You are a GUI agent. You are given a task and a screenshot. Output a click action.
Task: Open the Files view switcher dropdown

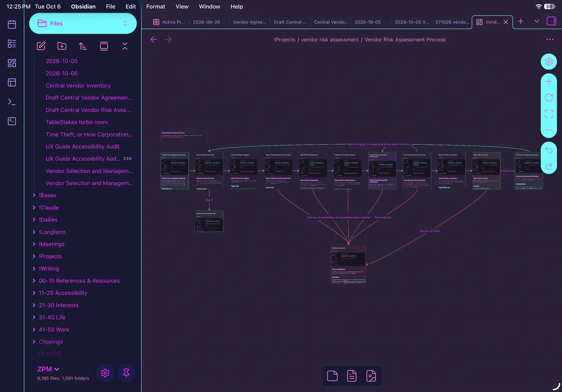coord(83,23)
